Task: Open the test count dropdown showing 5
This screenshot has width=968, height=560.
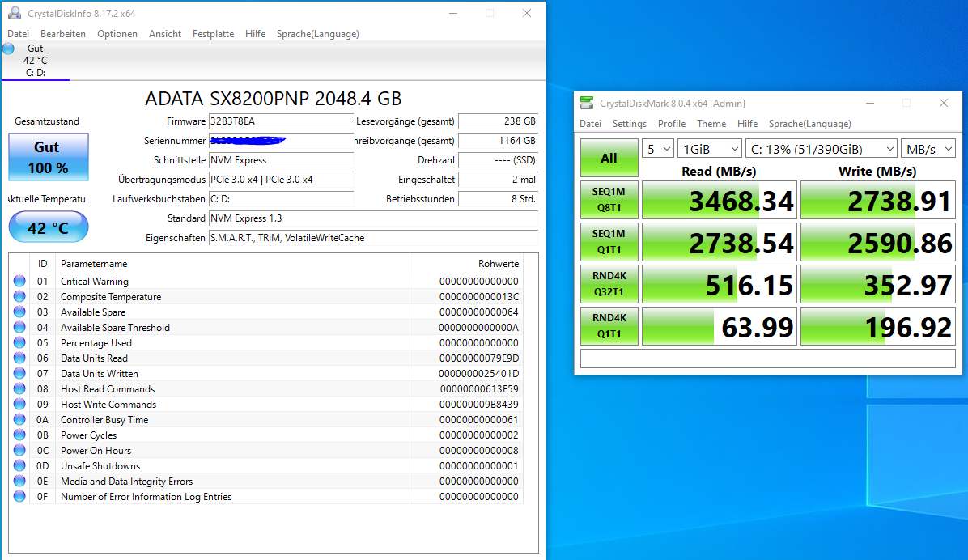Action: coord(657,149)
